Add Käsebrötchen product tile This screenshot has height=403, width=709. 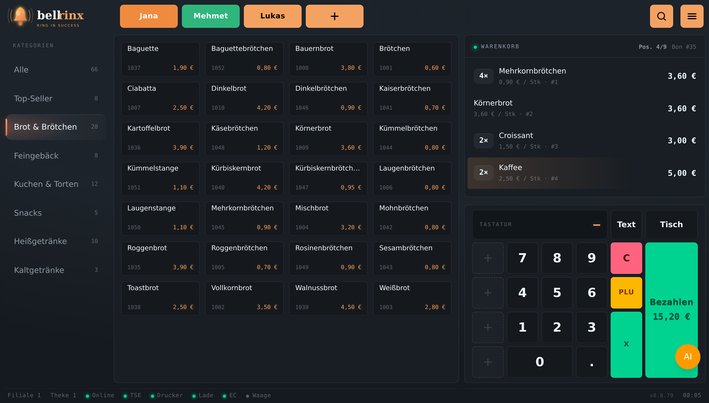[245, 138]
